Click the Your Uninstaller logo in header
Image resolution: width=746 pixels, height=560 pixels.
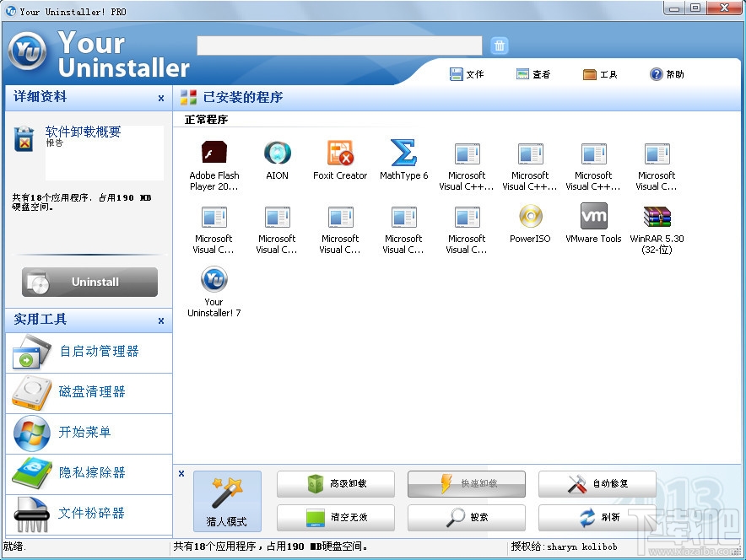pos(28,51)
